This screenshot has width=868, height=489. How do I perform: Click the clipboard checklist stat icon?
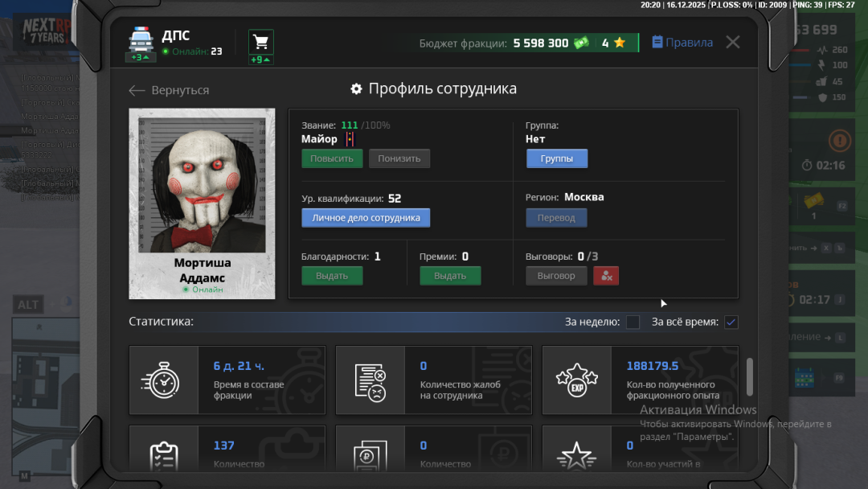click(x=163, y=454)
